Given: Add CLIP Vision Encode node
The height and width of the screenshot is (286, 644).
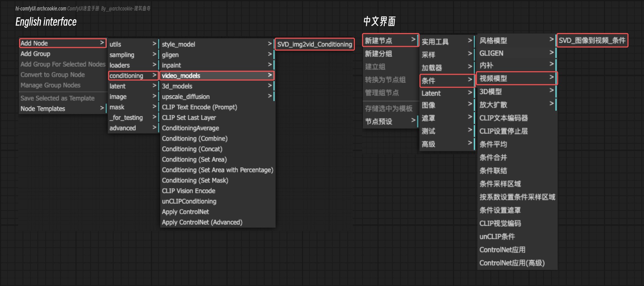Looking at the screenshot, I should (x=218, y=191).
